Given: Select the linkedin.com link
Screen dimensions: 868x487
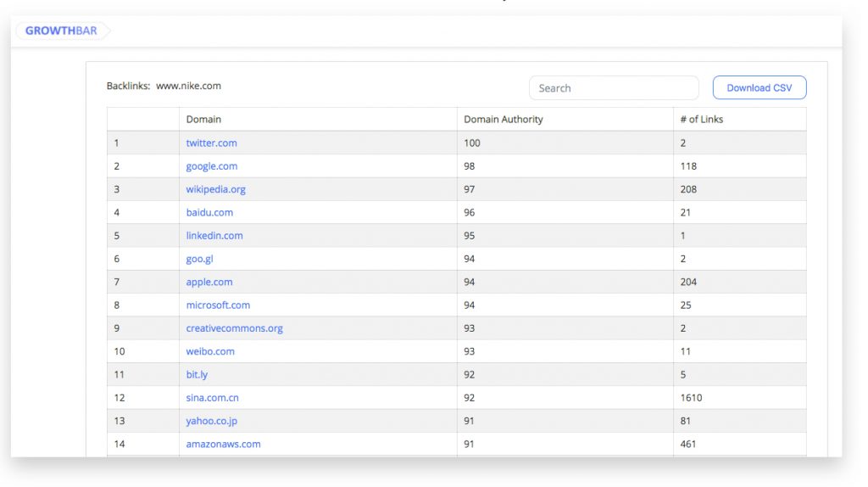Looking at the screenshot, I should (x=214, y=236).
